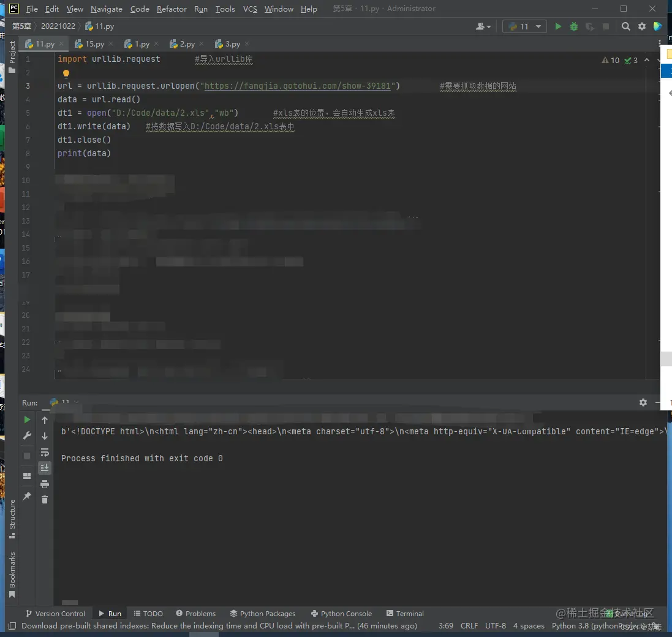Change CRLF line separator in status bar
Viewport: 672px width, 637px height.
(x=469, y=626)
